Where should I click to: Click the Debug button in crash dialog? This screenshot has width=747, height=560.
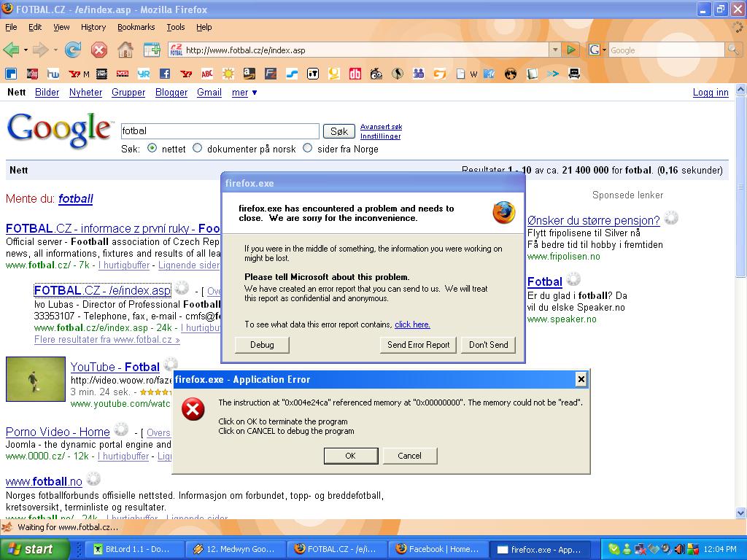pos(262,345)
